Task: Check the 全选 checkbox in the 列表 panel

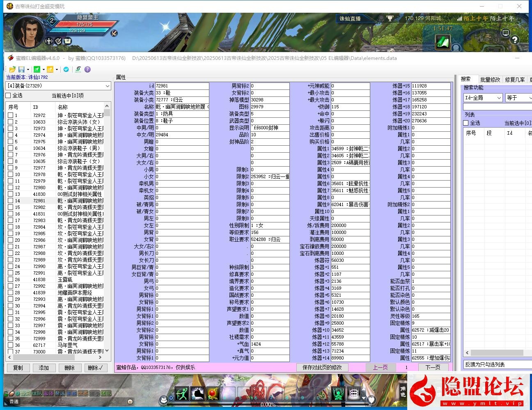Action: coord(465,122)
